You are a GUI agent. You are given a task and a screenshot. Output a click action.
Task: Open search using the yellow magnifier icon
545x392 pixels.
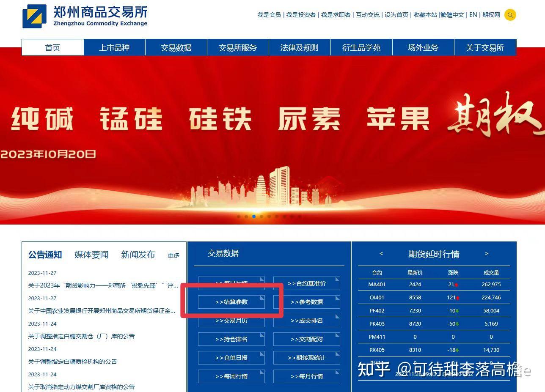[x=510, y=15]
